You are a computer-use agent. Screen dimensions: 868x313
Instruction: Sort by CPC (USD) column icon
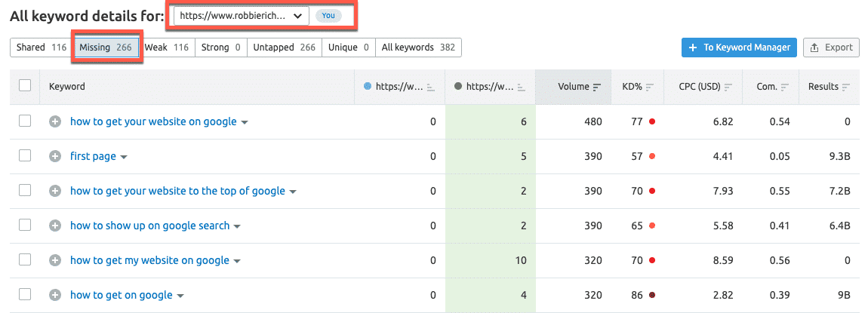[x=728, y=87]
